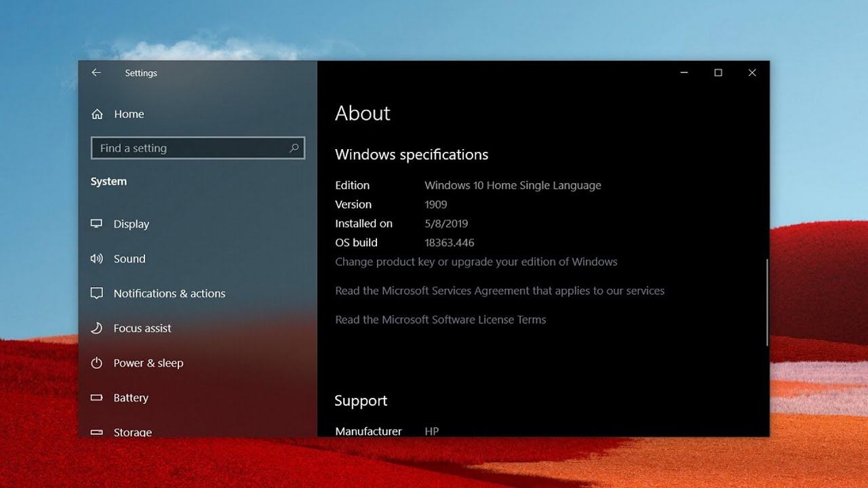
Task: Read the Microsoft Services Agreement link
Action: click(500, 291)
